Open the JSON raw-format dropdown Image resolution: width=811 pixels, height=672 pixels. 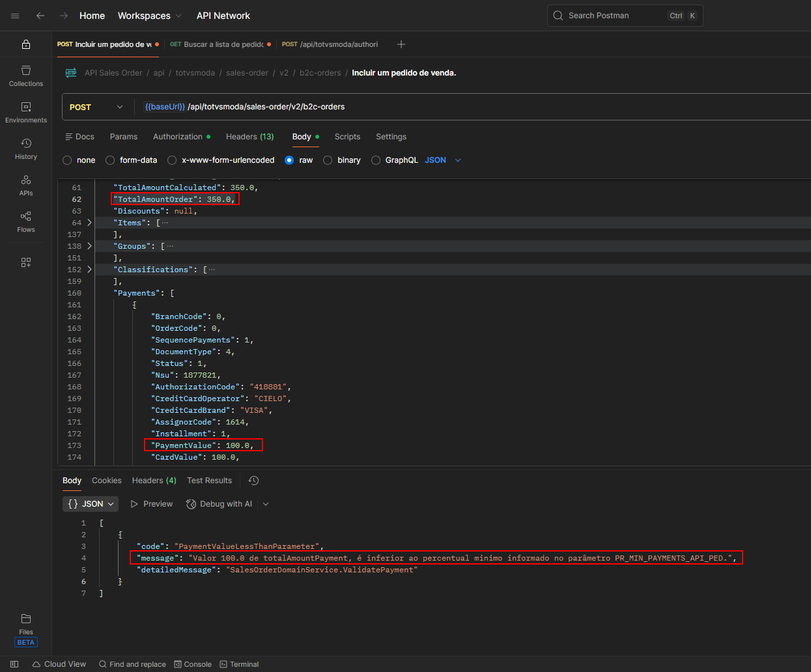(x=443, y=160)
